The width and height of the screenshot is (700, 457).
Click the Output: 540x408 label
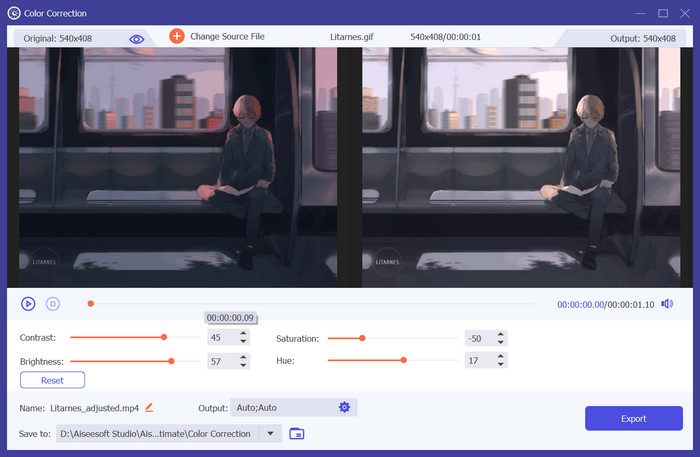click(643, 39)
